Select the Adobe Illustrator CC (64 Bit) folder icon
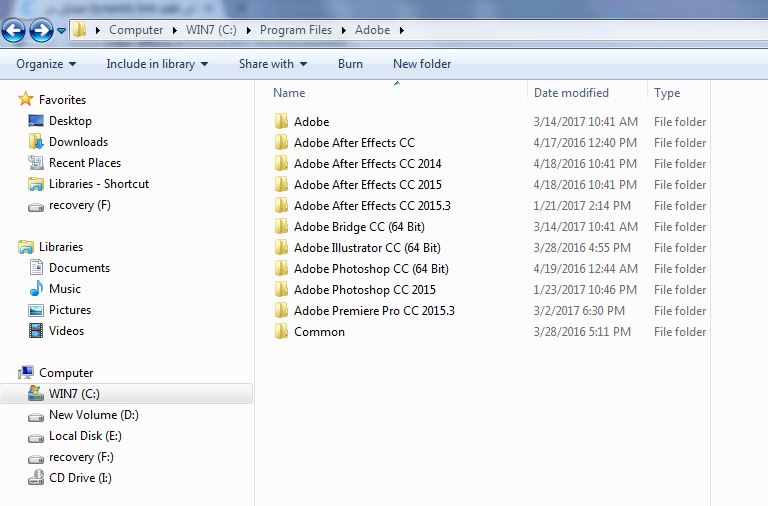Image resolution: width=768 pixels, height=506 pixels. (x=281, y=247)
